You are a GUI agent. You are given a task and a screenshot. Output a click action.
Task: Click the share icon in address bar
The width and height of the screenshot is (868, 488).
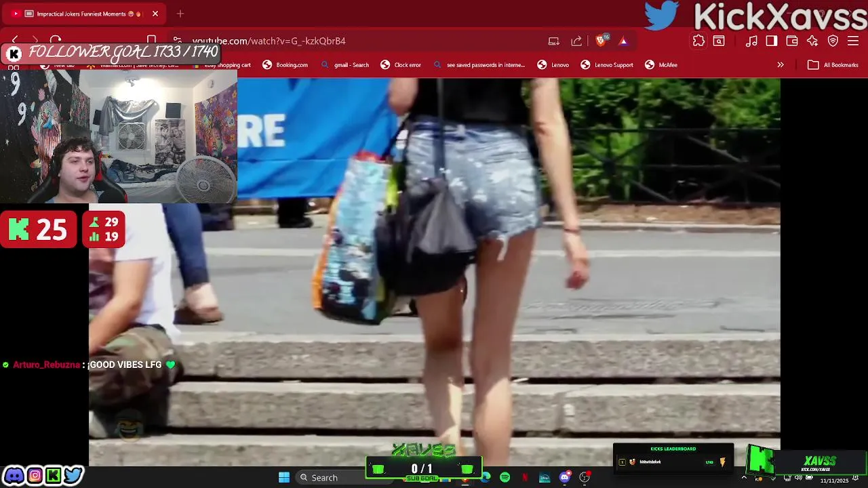coord(576,41)
